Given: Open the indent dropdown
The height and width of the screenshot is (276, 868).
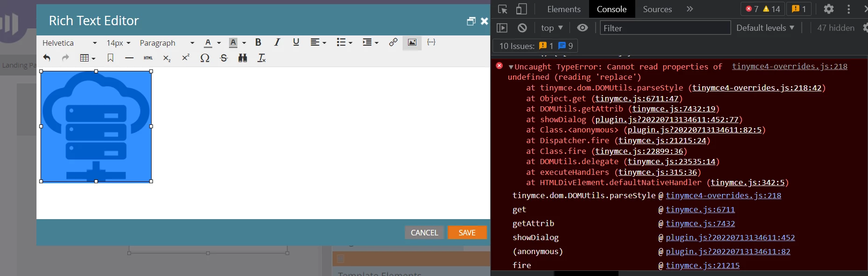Looking at the screenshot, I should (370, 42).
